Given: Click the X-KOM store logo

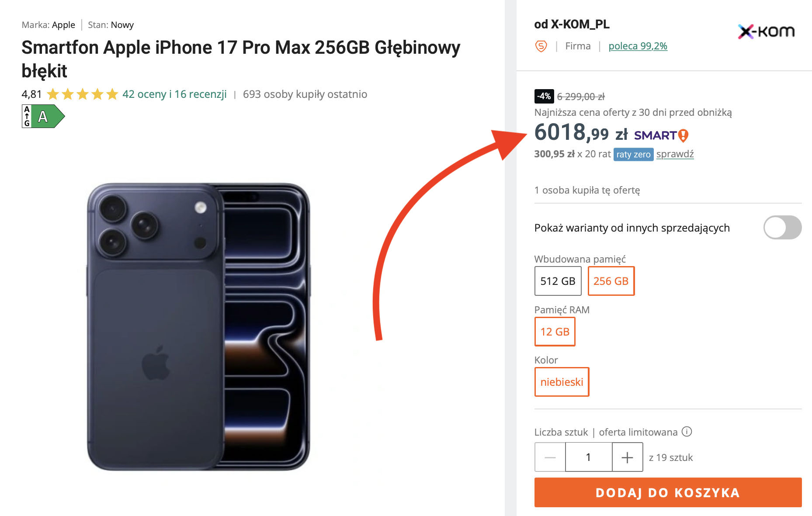Looking at the screenshot, I should click(x=766, y=31).
